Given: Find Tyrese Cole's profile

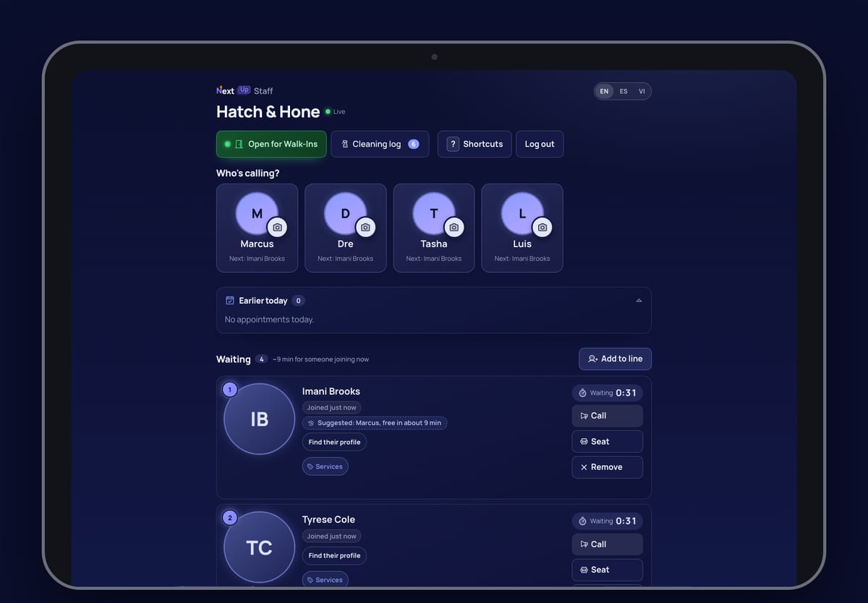Looking at the screenshot, I should coord(334,555).
